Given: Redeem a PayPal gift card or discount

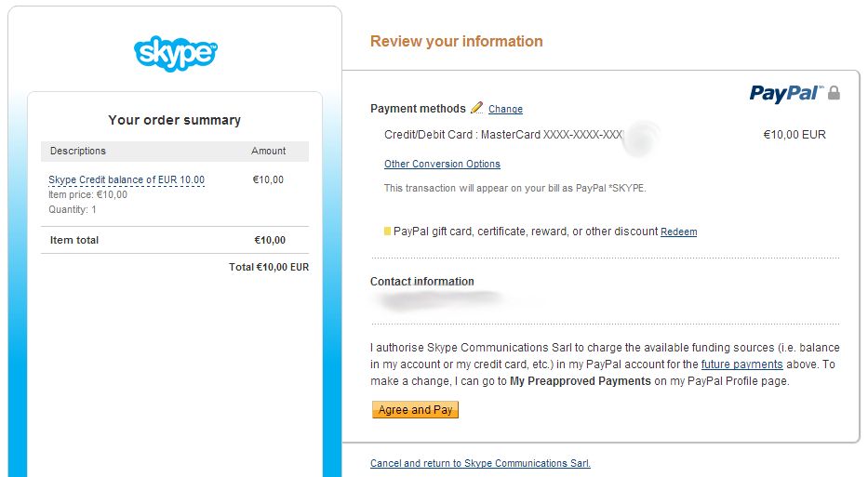Looking at the screenshot, I should click(x=678, y=232).
